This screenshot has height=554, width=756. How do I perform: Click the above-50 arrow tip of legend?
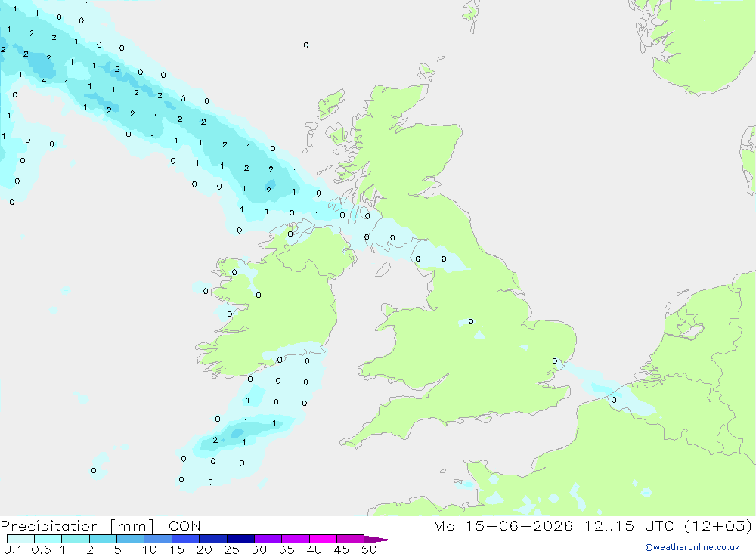[377, 540]
